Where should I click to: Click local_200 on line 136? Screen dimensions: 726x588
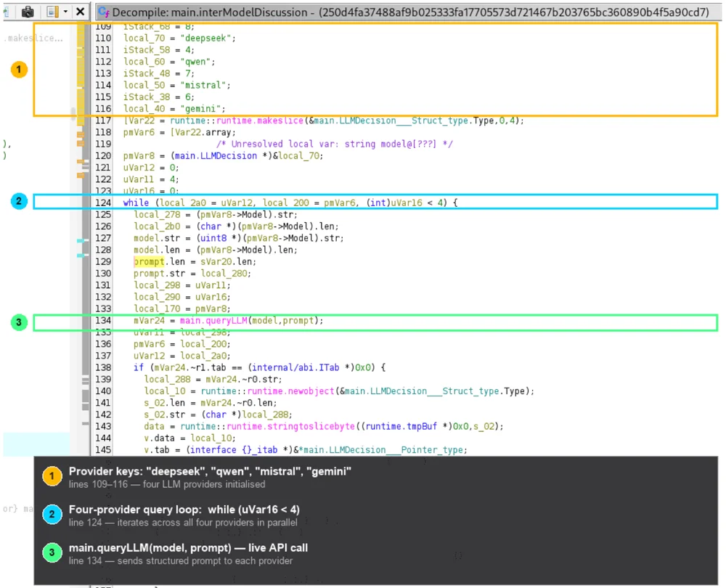[203, 344]
